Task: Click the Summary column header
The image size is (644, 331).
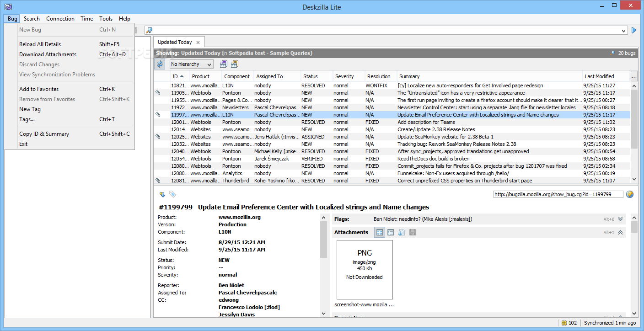Action: [490, 76]
